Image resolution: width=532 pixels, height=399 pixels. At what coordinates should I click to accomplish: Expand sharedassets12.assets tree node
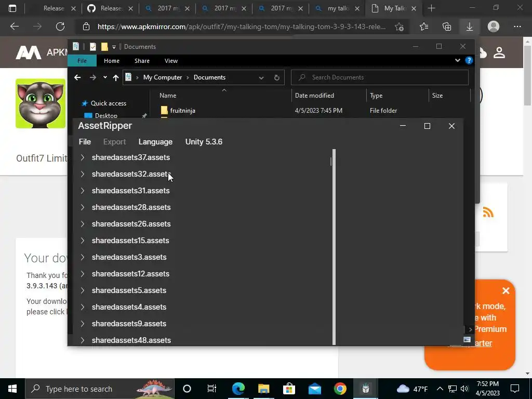[x=83, y=274]
